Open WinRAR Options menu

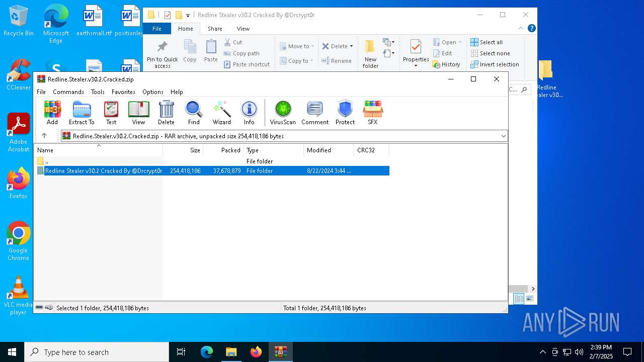153,92
